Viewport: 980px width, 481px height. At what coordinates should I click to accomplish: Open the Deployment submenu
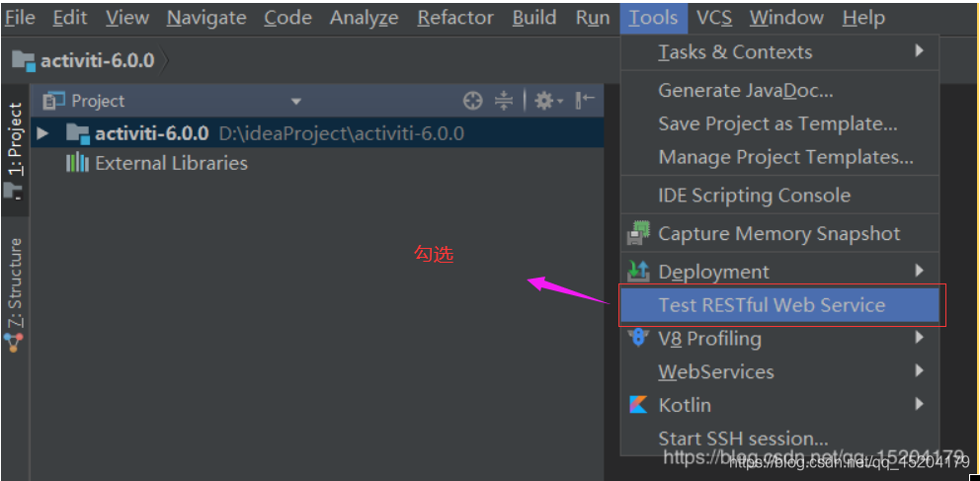[779, 272]
